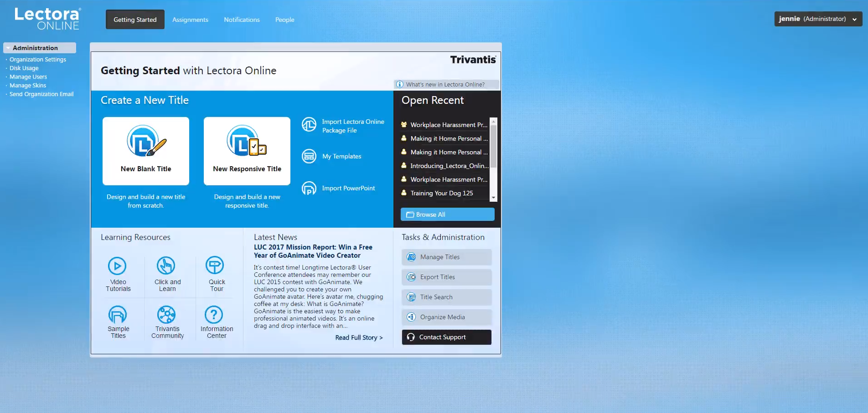
Task: Open the Information Center icon
Action: tap(214, 314)
